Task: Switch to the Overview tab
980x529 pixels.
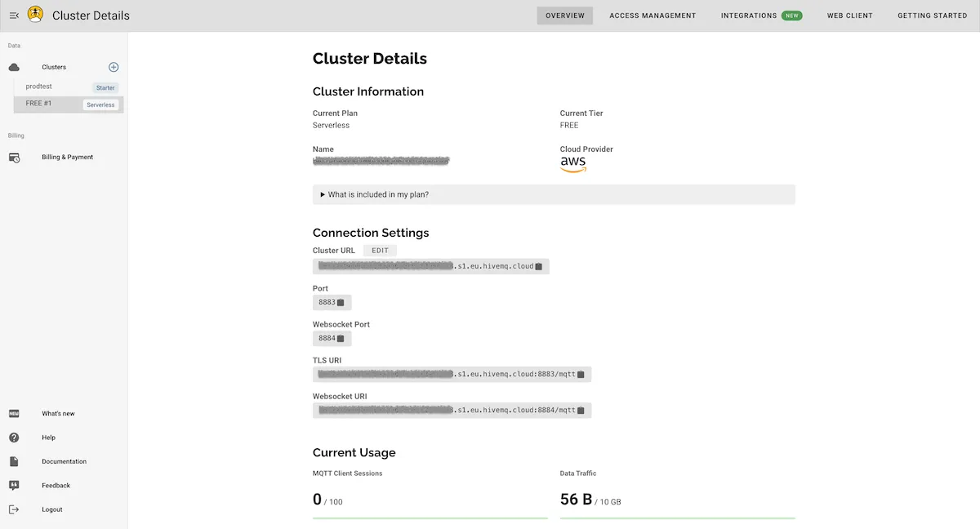Action: [565, 16]
